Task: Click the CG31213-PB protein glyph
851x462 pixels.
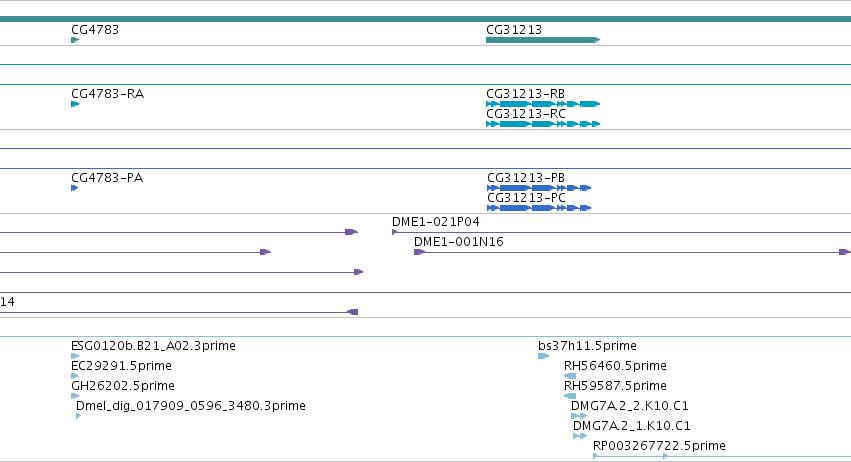Action: (539, 188)
